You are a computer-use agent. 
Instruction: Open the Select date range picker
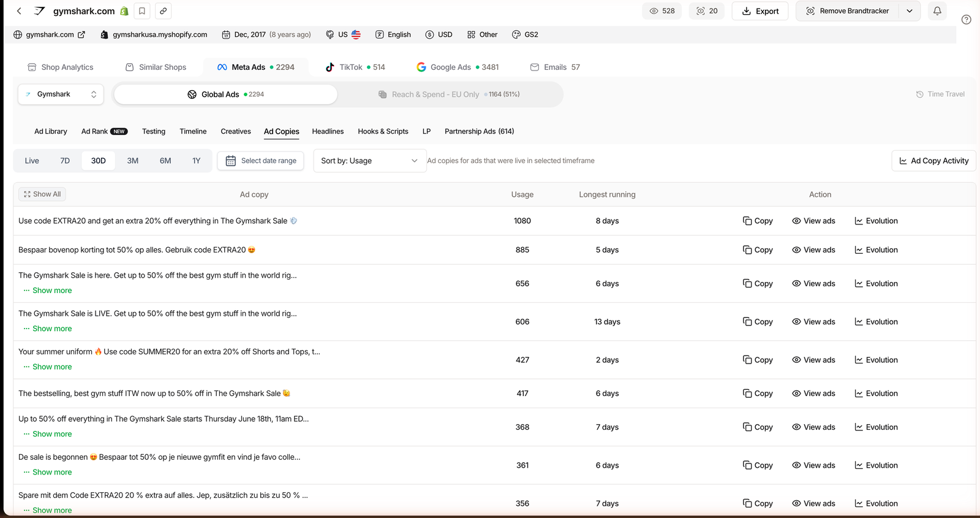261,161
